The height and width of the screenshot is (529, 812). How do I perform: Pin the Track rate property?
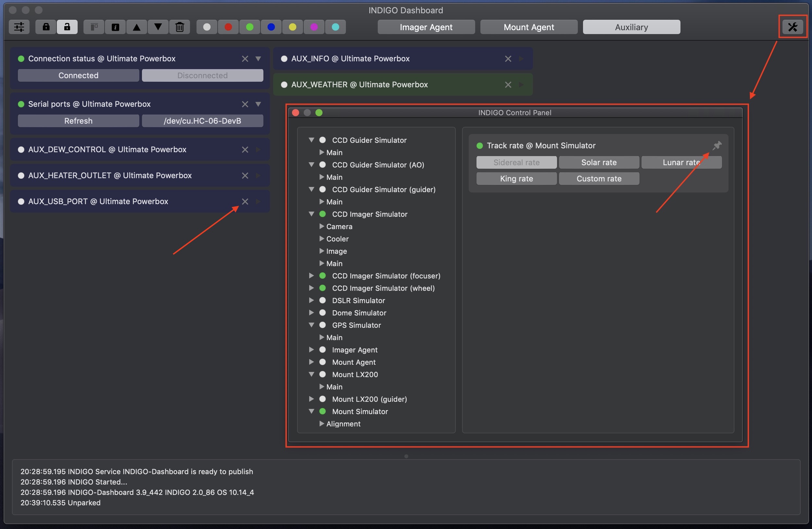click(717, 145)
